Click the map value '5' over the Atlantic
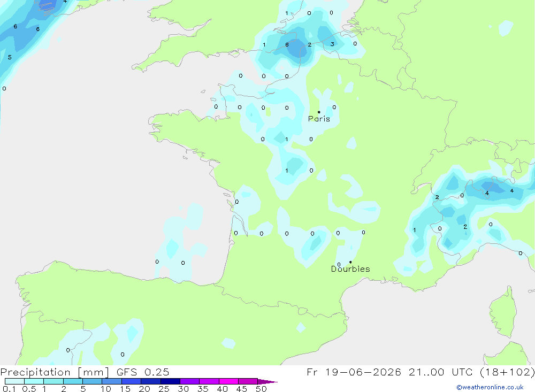Screen dimensions: 535x392 10,57
